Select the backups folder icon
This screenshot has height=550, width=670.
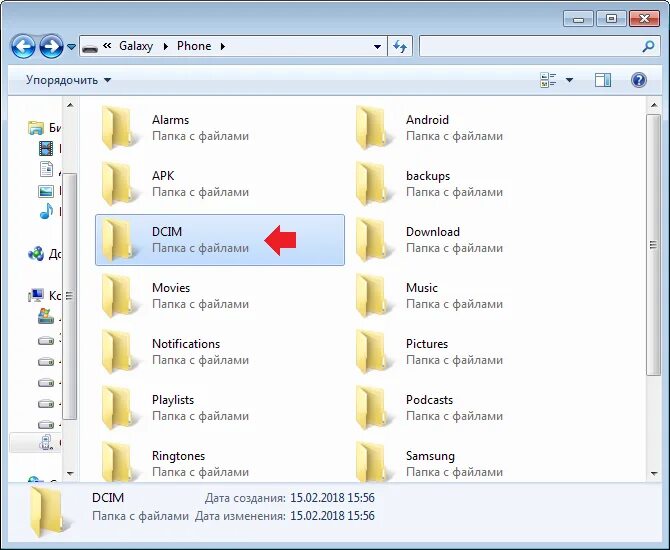[x=374, y=184]
